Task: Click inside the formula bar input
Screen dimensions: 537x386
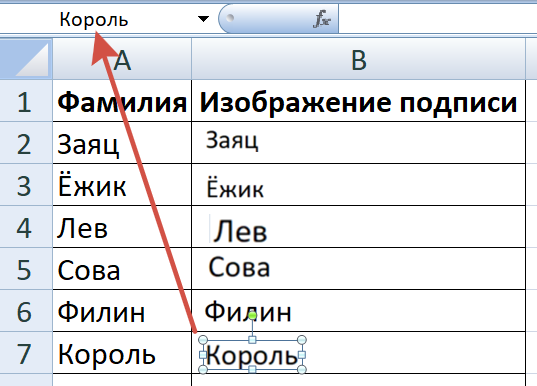Action: tap(438, 19)
